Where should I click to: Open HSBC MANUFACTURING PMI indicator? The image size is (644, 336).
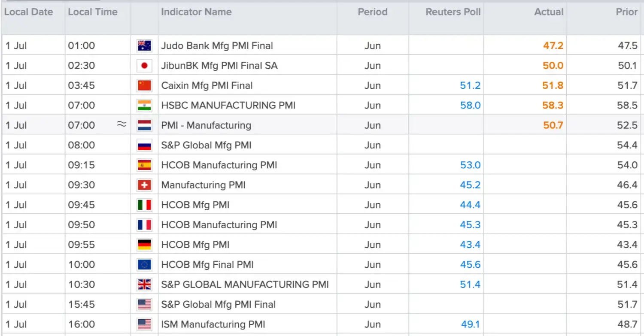(x=228, y=105)
